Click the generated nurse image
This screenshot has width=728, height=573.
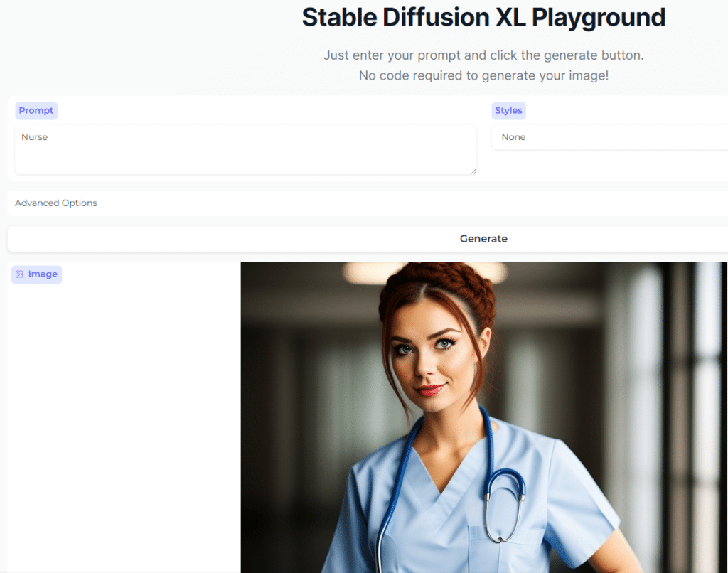pos(483,417)
